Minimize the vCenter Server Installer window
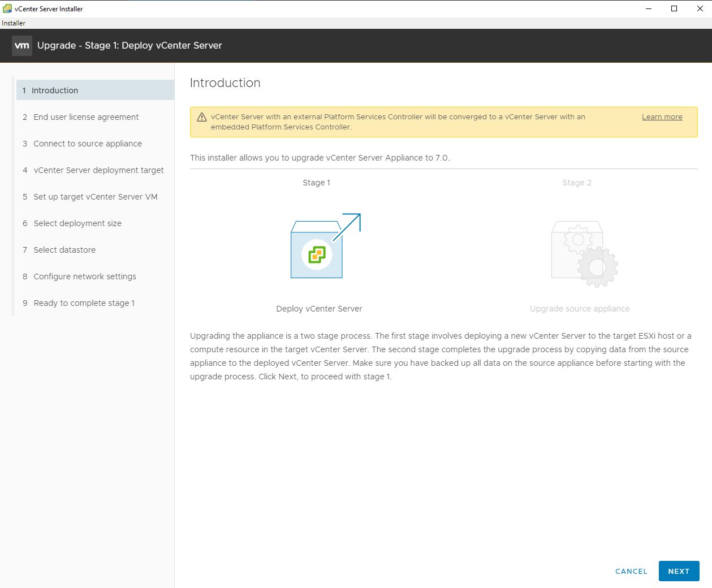Screen dimensions: 712x588 (648, 8)
